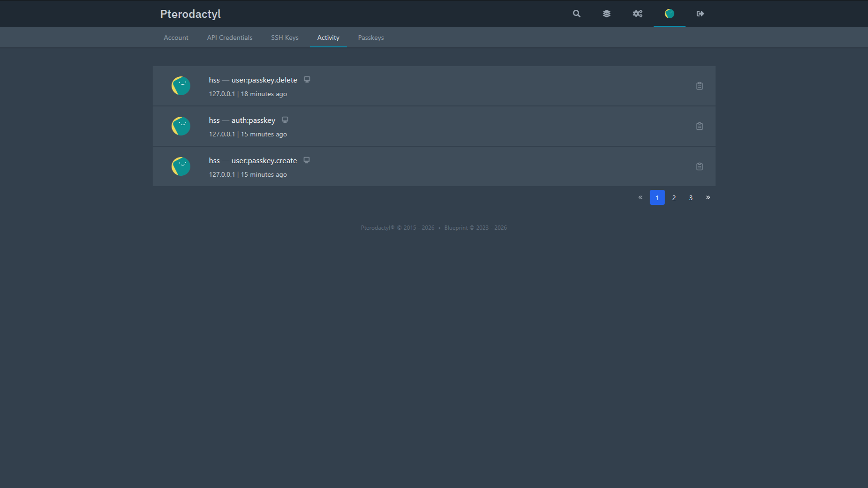View metadata clipboard for user:passkey.create entry

[699, 166]
